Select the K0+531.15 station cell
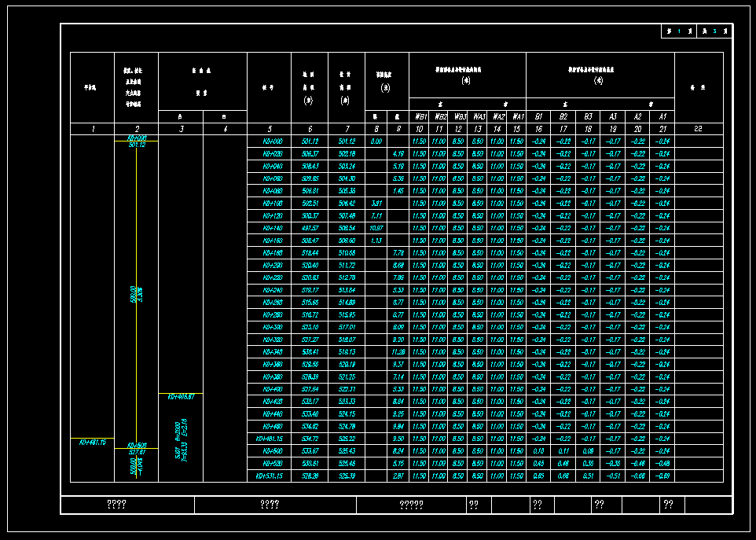 point(269,476)
